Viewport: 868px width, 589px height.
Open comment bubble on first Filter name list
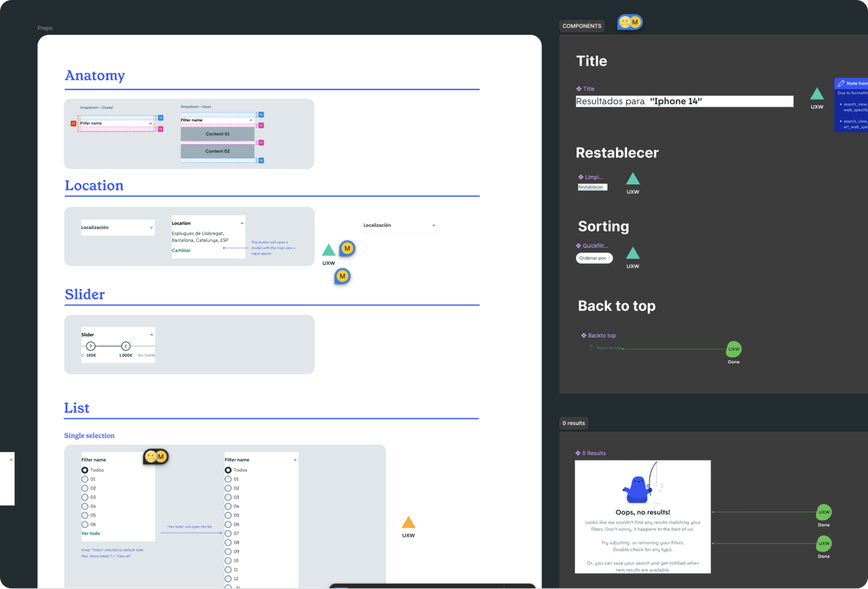pyautogui.click(x=156, y=456)
